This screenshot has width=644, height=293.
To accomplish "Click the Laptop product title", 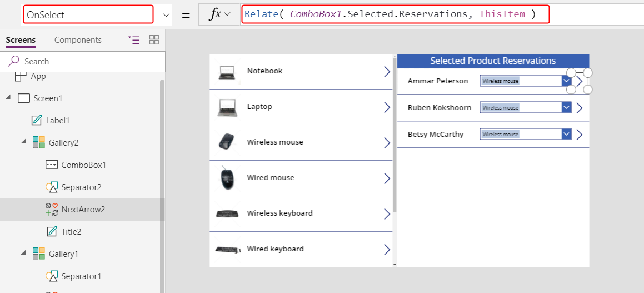I will pyautogui.click(x=259, y=106).
